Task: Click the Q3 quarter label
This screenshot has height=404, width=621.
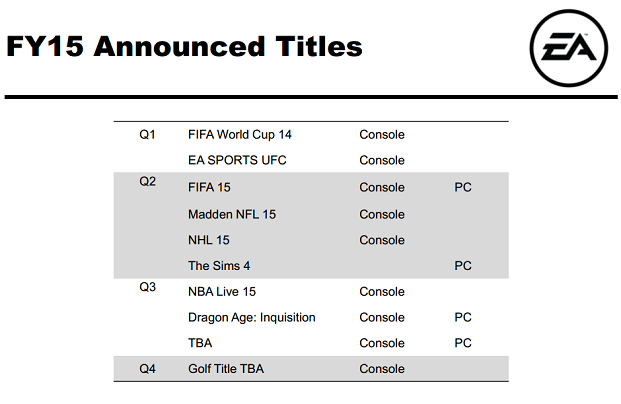Action: (147, 287)
